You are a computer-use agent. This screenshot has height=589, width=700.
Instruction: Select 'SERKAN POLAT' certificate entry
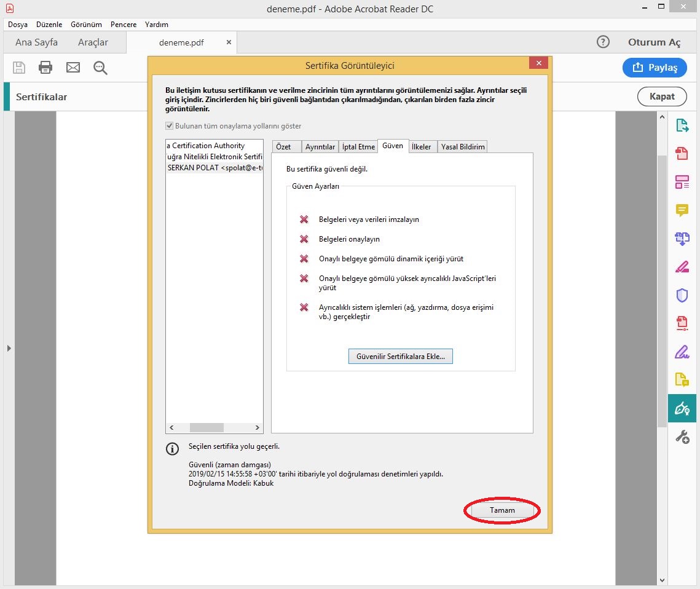click(214, 168)
